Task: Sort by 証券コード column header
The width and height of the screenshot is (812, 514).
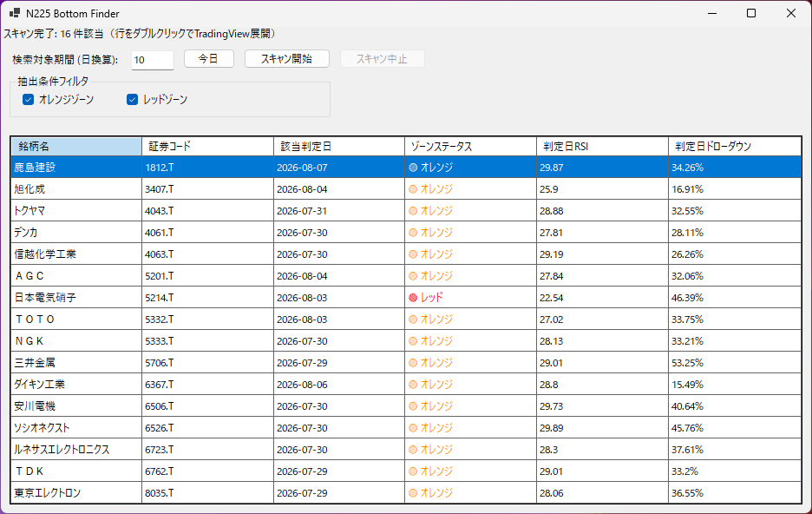Action: [x=207, y=147]
